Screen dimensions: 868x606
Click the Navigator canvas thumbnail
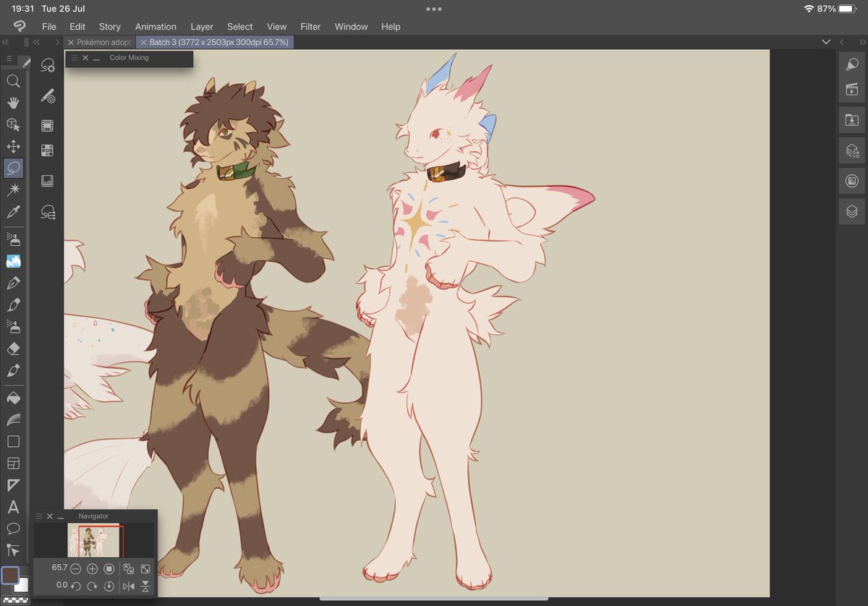coord(95,540)
